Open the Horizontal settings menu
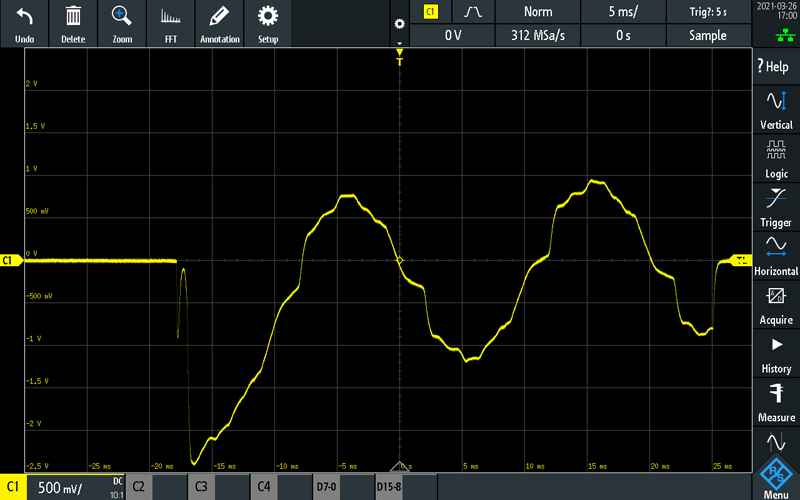800x500 pixels. click(x=776, y=256)
